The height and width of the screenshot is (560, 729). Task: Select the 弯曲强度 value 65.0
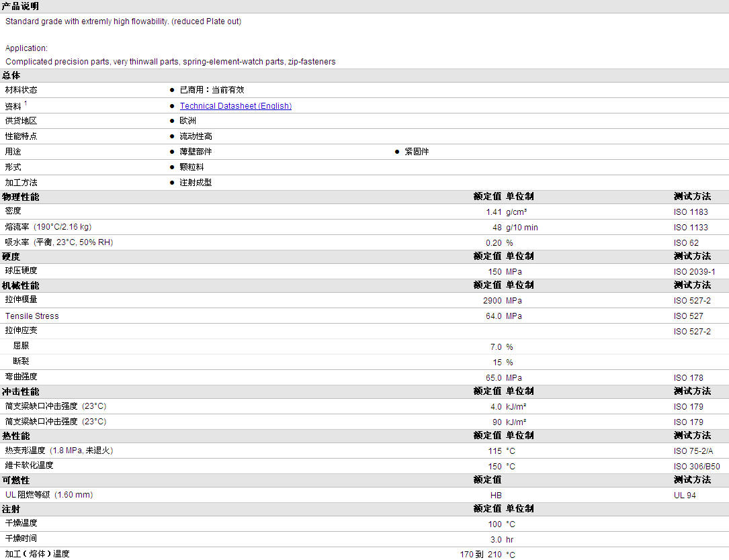point(494,378)
